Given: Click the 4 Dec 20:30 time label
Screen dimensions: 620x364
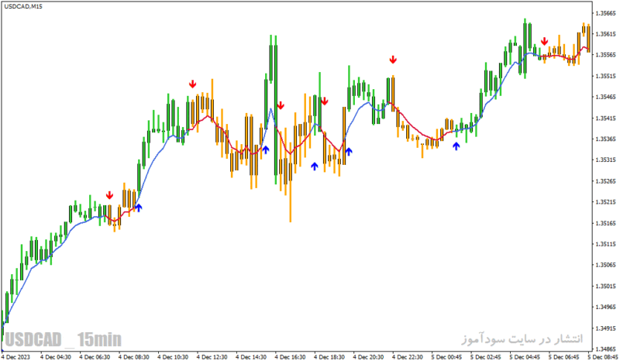Looking at the screenshot, I should 369,357.
